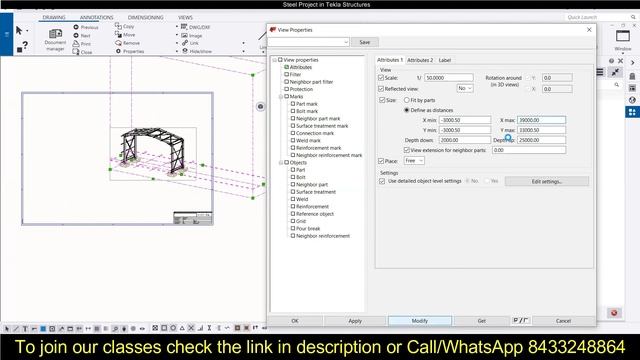Toggle Use detailed object level settings checkbox

[382, 181]
